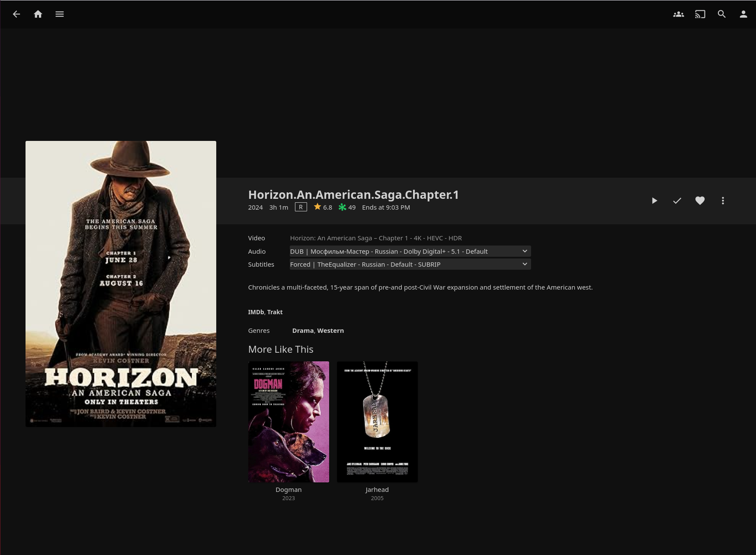
Task: Browse the Drama genre
Action: [303, 331]
